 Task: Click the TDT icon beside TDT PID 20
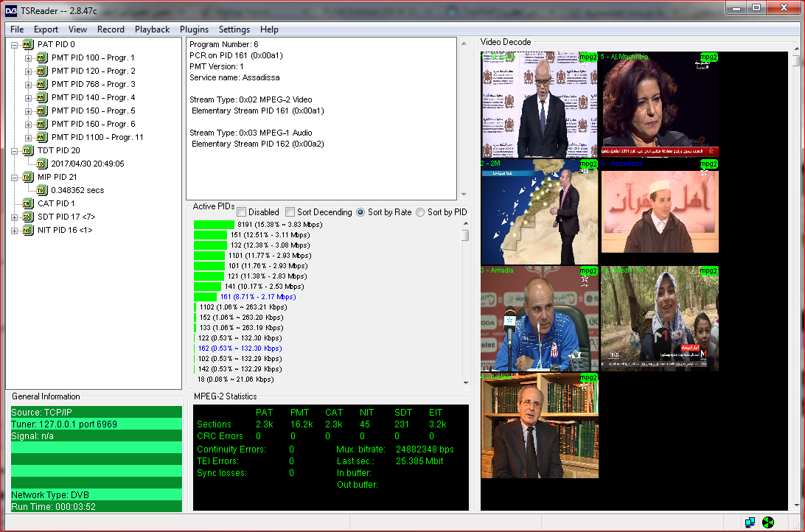click(x=28, y=150)
